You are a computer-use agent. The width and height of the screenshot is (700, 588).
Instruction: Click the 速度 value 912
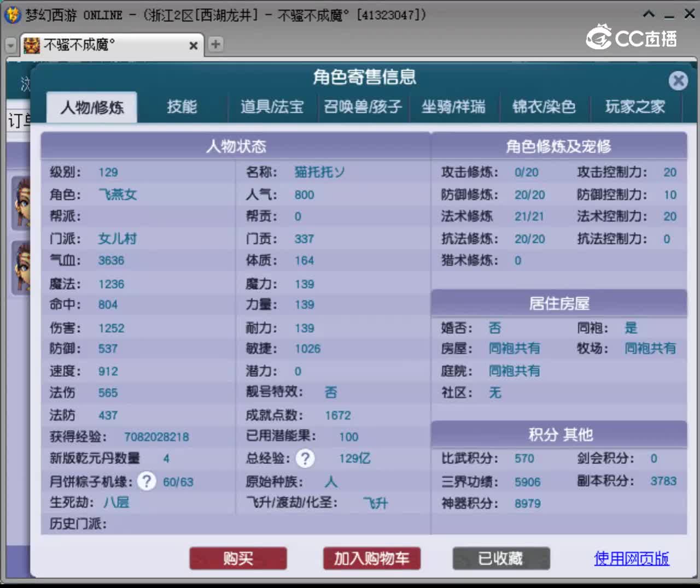(x=108, y=372)
